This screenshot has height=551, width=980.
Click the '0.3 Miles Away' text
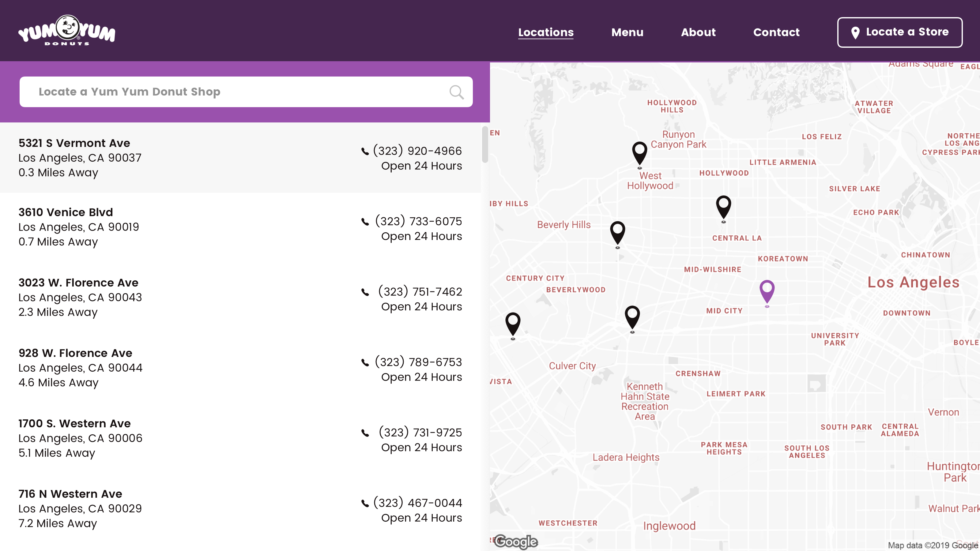coord(58,173)
